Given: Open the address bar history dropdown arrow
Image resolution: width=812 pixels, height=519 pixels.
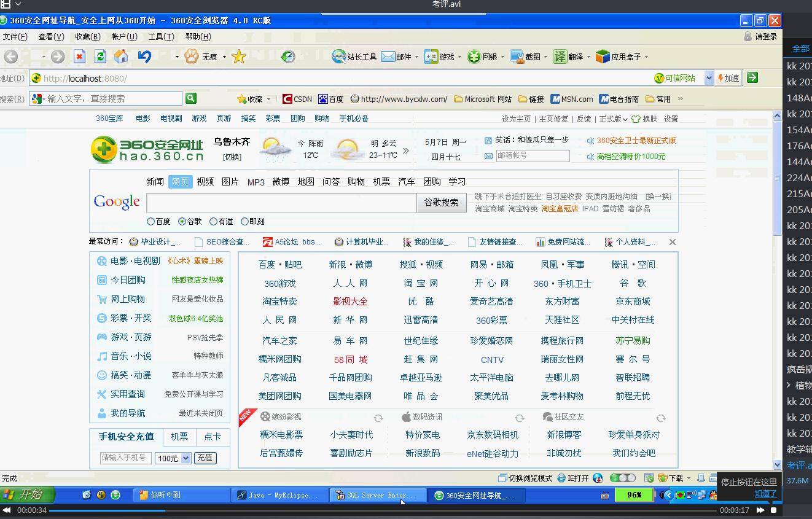Looking at the screenshot, I should click(708, 78).
